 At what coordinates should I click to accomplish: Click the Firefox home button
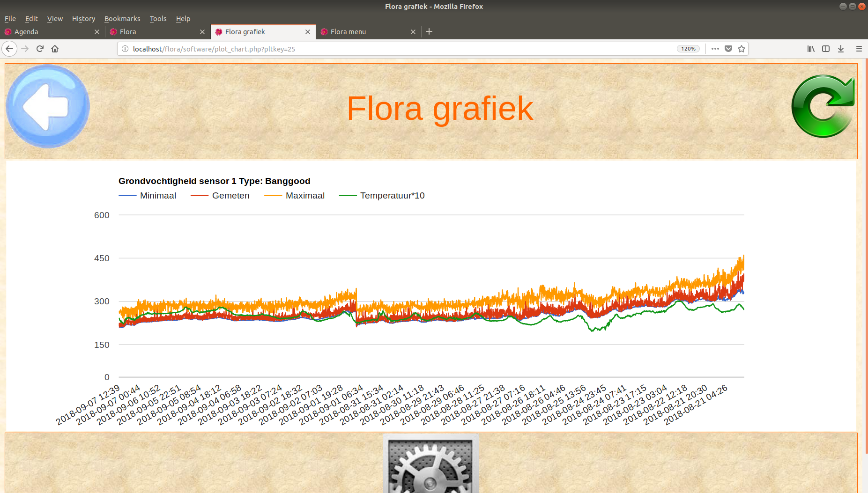pyautogui.click(x=55, y=49)
